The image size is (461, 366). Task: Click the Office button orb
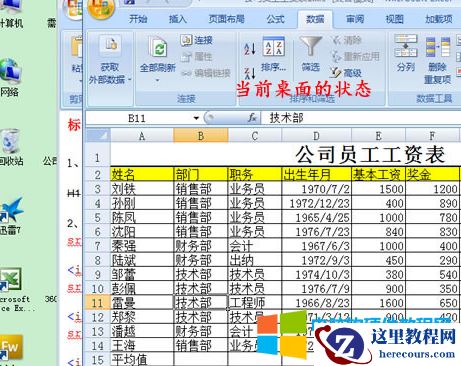point(101,7)
